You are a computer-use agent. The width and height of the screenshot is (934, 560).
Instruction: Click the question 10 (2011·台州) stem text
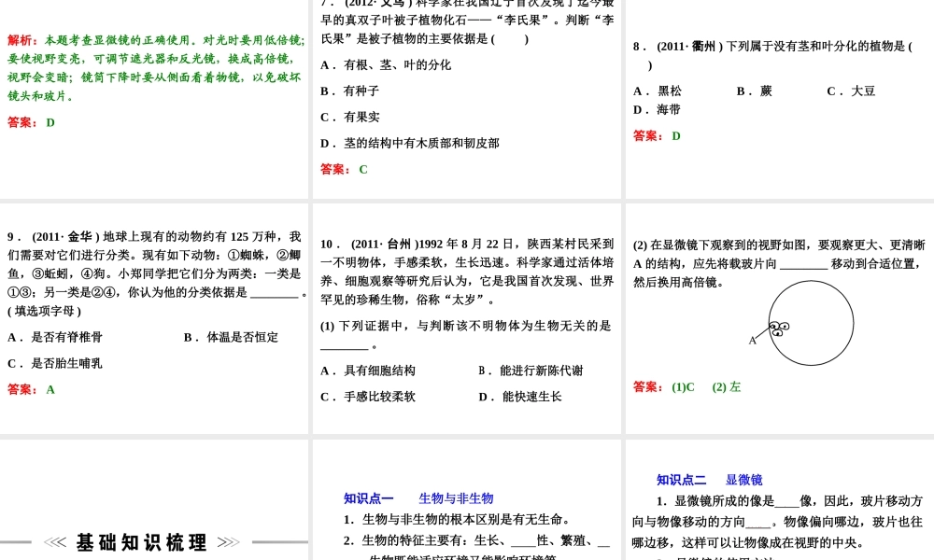pyautogui.click(x=467, y=272)
